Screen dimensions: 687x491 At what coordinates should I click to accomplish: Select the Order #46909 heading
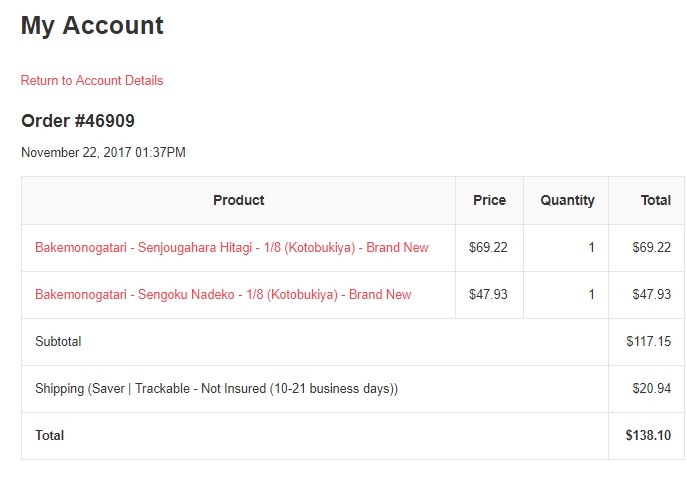coord(78,121)
